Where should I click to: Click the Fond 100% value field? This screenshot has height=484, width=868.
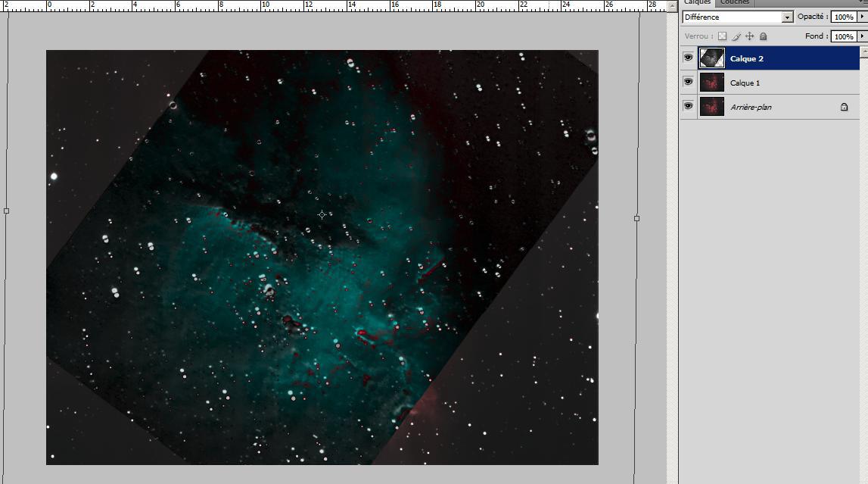point(843,36)
